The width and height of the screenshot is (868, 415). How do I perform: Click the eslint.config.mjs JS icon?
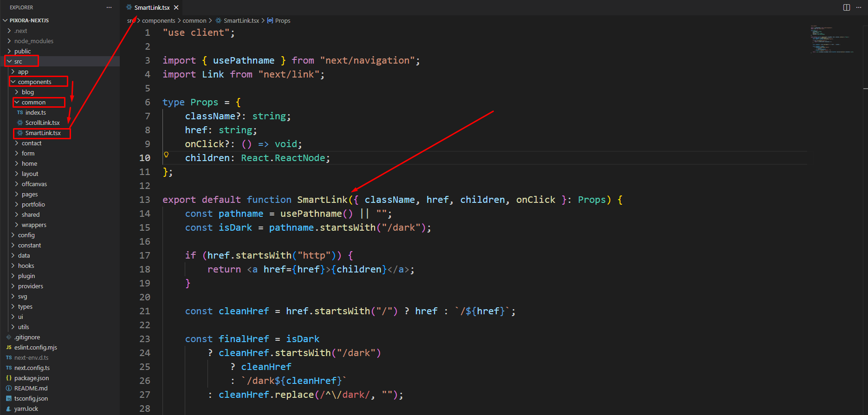coord(9,347)
